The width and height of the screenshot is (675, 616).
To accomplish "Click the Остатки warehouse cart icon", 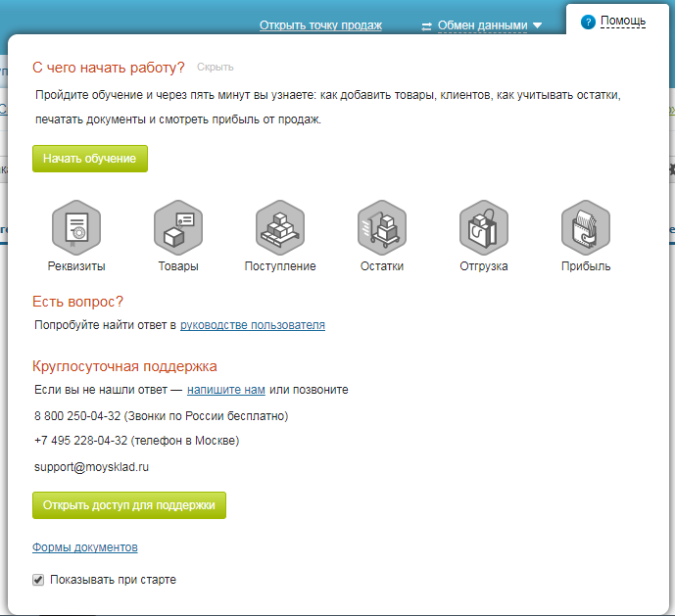I will (x=382, y=227).
